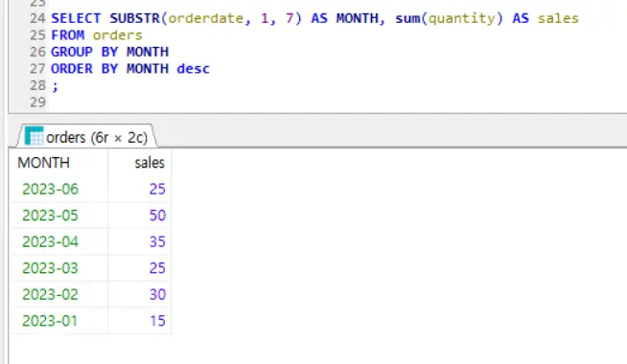Click the sum keyword in SELECT line
Viewport: 627px width, 364px height.
(x=407, y=18)
